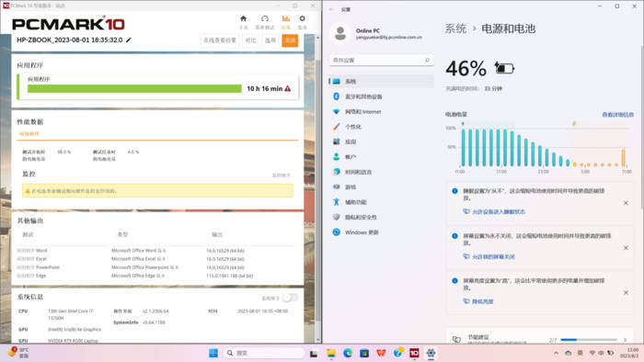644x362 pixels.
Task: Click the Online PC account avatar
Action: pos(340,33)
